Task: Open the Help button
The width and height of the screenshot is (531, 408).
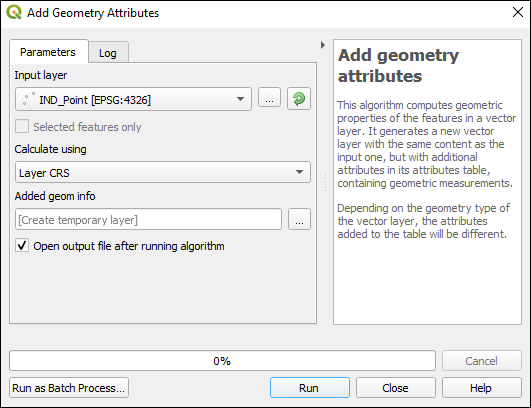Action: [481, 388]
